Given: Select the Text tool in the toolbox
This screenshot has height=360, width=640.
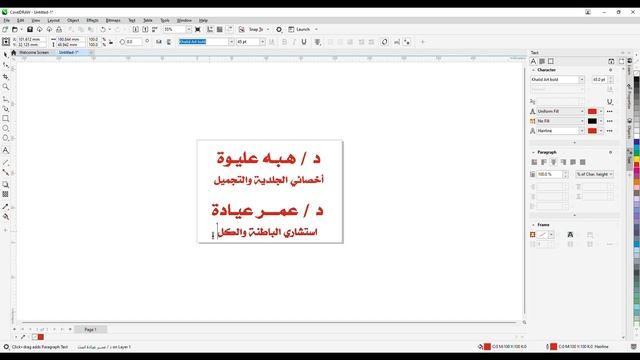Looking at the screenshot, I should point(5,150).
